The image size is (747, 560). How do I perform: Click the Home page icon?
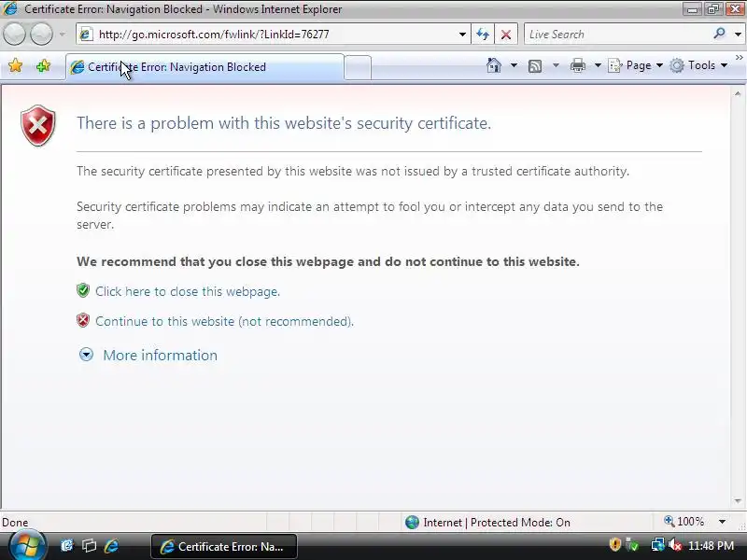click(494, 65)
